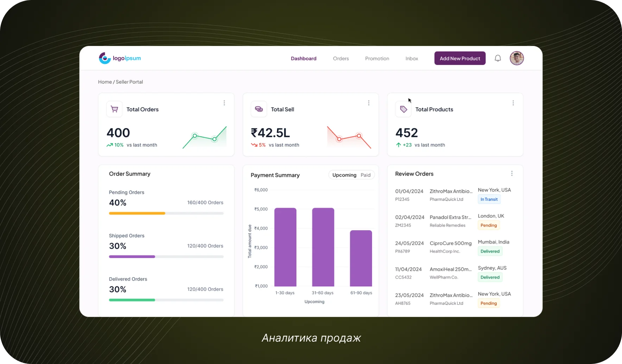Open the notifications bell
This screenshot has width=622, height=364.
(x=498, y=58)
